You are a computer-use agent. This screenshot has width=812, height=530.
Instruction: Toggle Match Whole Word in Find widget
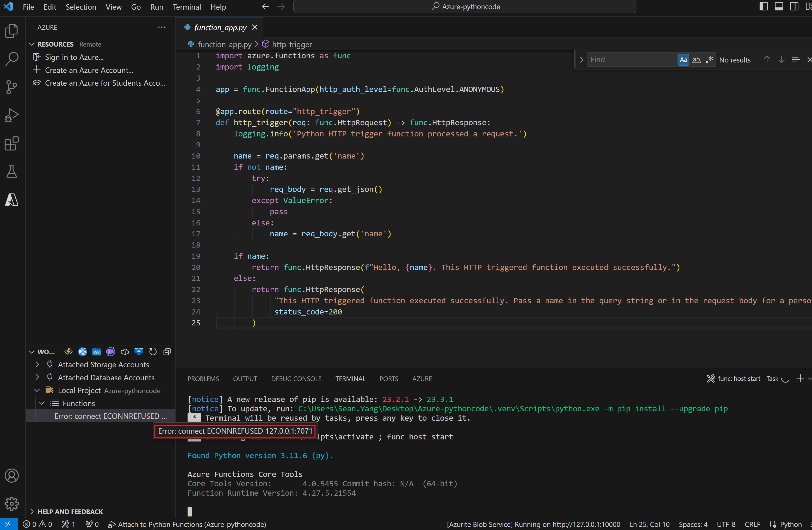pyautogui.click(x=696, y=60)
